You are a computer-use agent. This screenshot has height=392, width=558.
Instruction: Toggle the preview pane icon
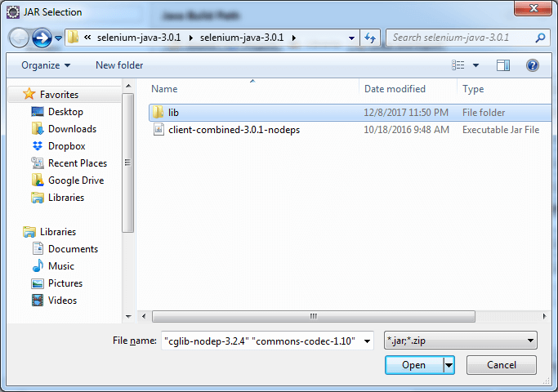503,65
